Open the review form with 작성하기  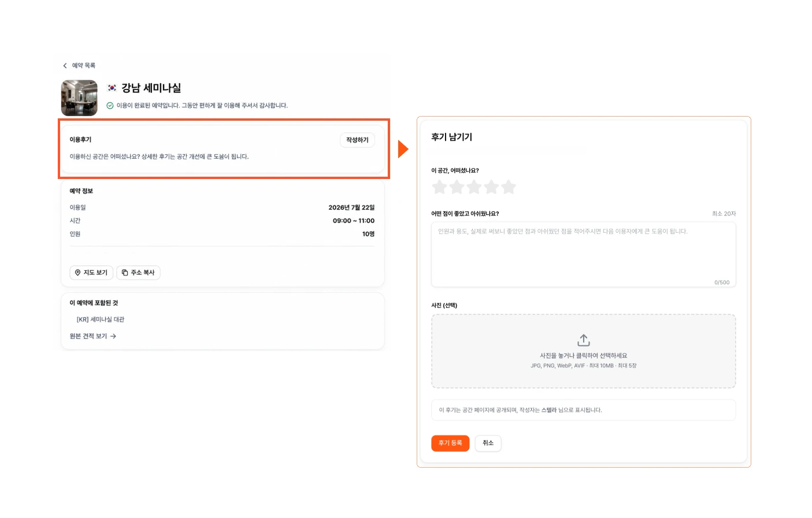point(357,140)
